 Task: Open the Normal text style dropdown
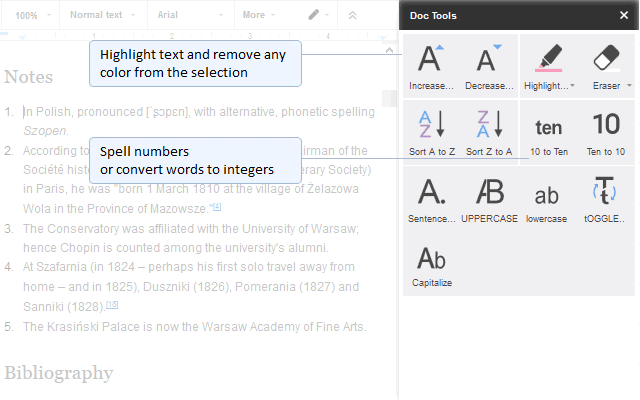tap(103, 15)
